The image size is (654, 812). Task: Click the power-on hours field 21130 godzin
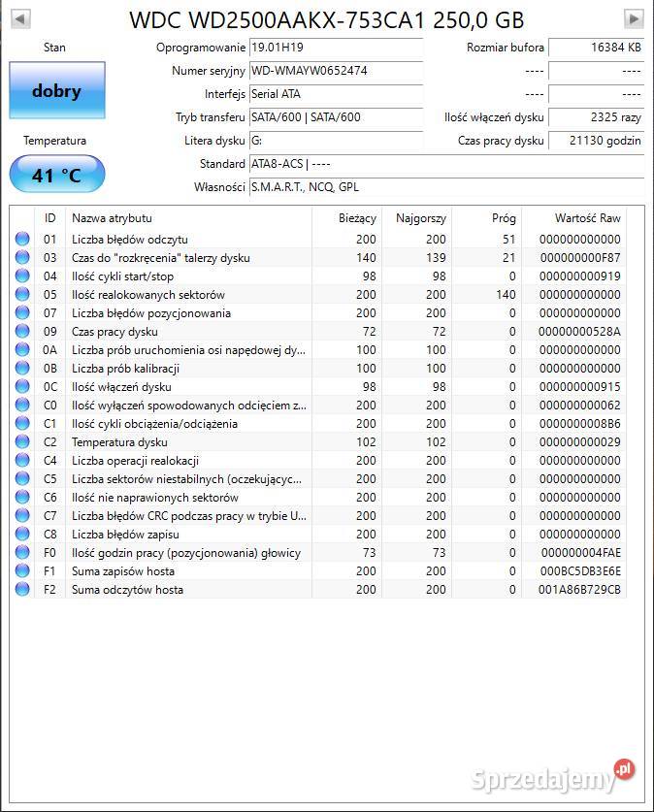coord(597,141)
